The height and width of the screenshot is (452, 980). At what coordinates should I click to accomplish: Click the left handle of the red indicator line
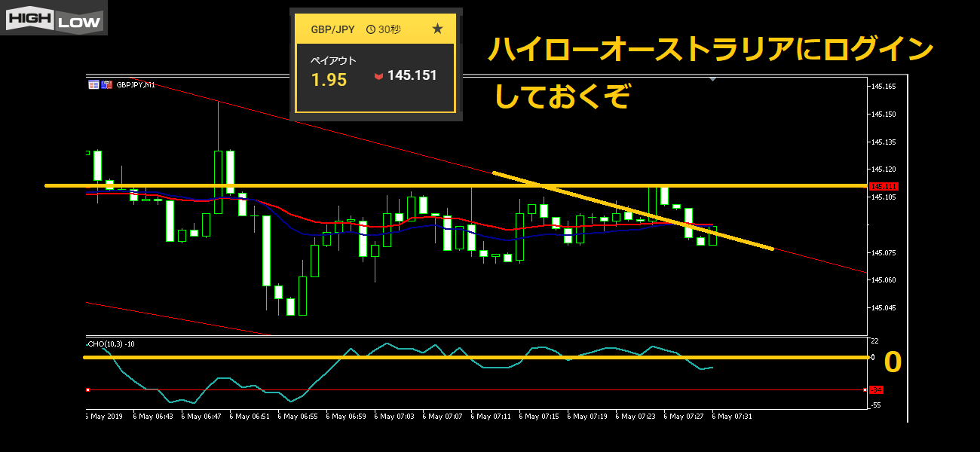pos(88,389)
